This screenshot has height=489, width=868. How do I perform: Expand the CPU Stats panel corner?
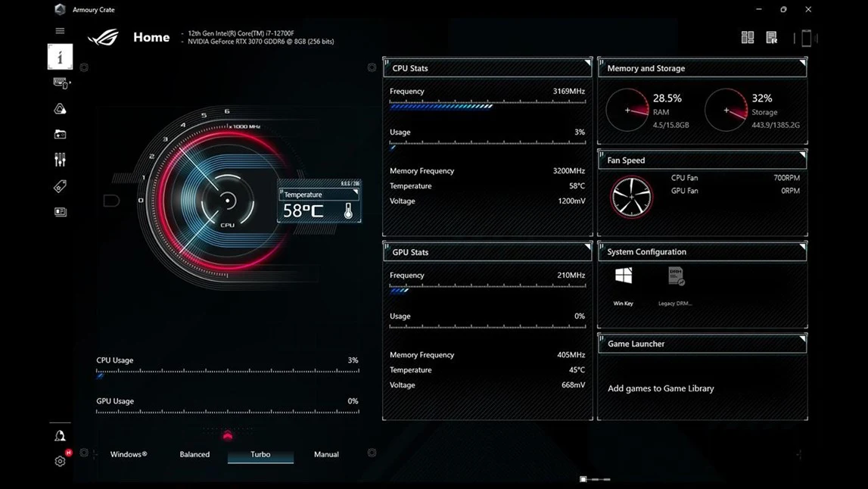tap(588, 63)
